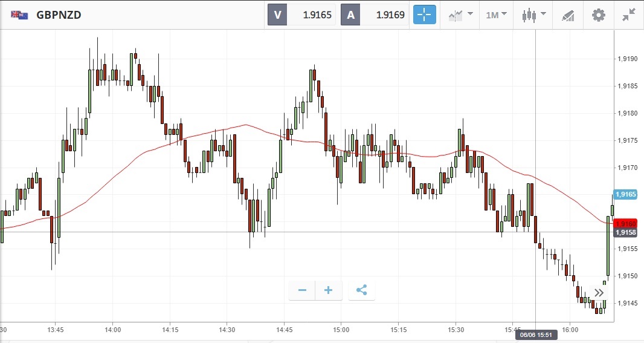Share the chart via share icon
The height and width of the screenshot is (343, 644).
pyautogui.click(x=361, y=290)
